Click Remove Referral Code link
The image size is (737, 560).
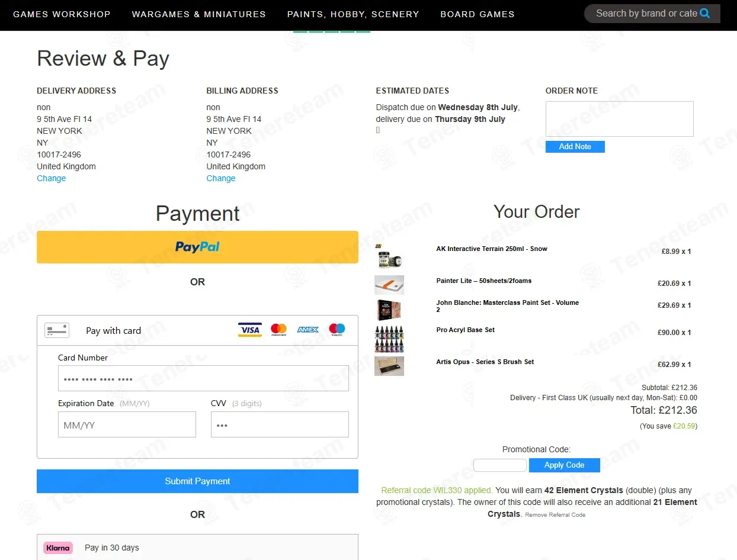[555, 515]
